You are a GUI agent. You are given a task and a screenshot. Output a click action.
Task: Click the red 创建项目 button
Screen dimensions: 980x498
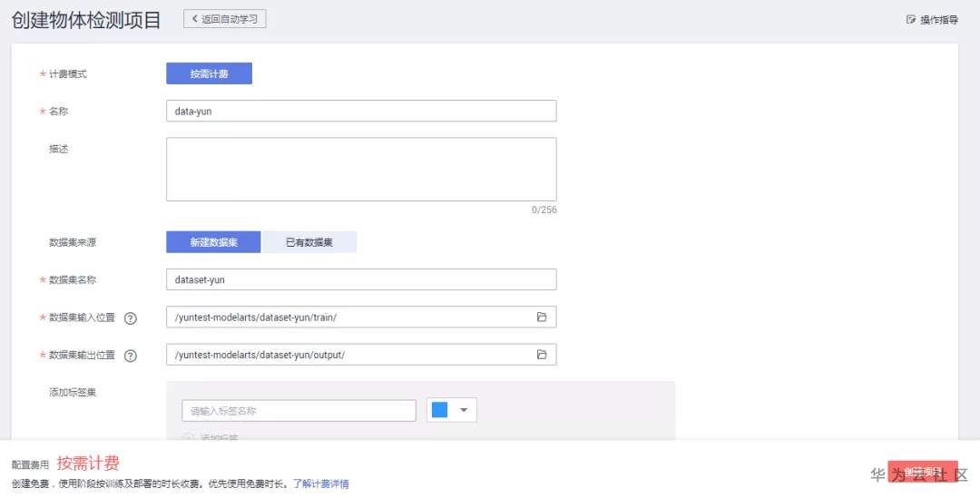click(923, 472)
